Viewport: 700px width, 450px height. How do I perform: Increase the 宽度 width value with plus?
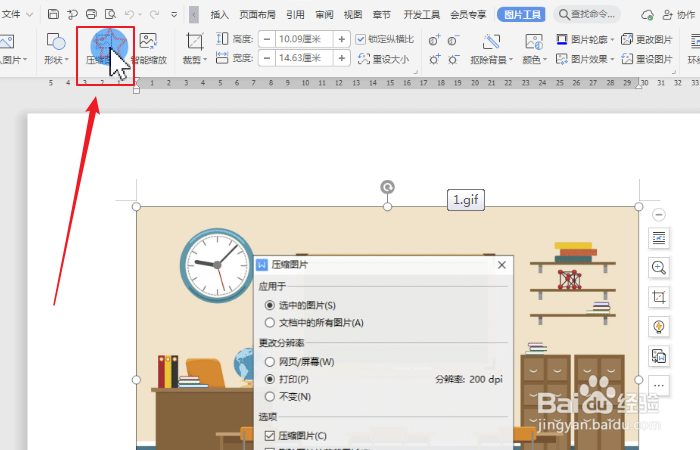(342, 58)
